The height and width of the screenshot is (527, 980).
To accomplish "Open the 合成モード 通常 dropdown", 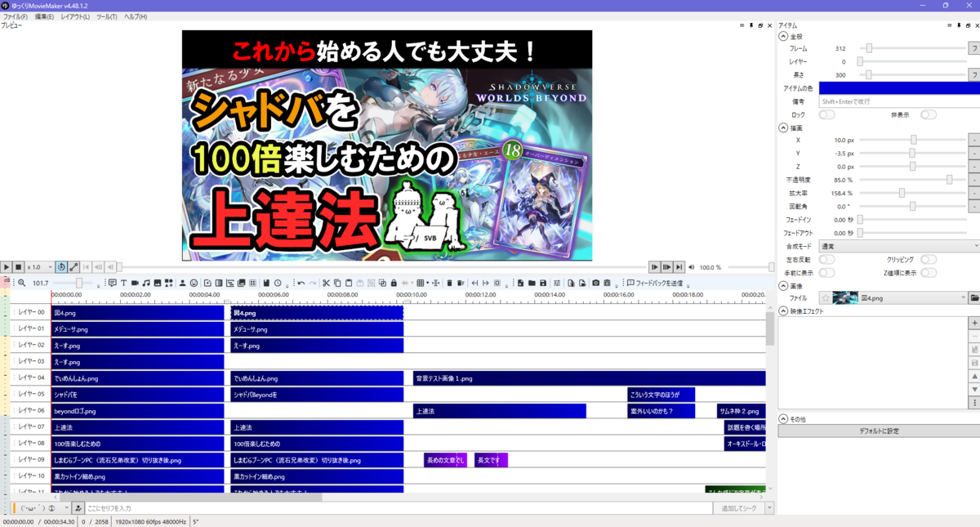I will click(x=899, y=245).
